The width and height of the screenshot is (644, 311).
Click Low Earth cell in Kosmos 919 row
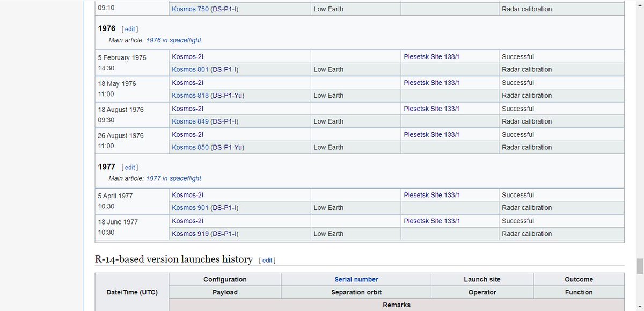356,234
